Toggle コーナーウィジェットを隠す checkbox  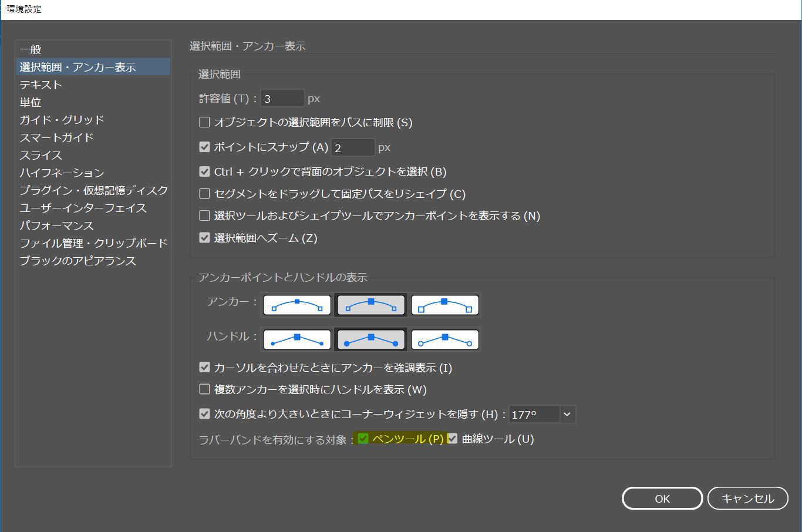click(204, 414)
